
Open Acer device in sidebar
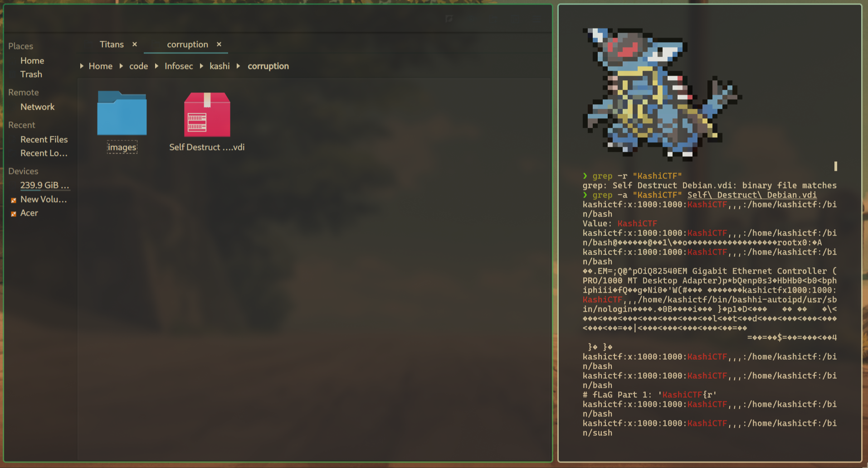coord(29,213)
